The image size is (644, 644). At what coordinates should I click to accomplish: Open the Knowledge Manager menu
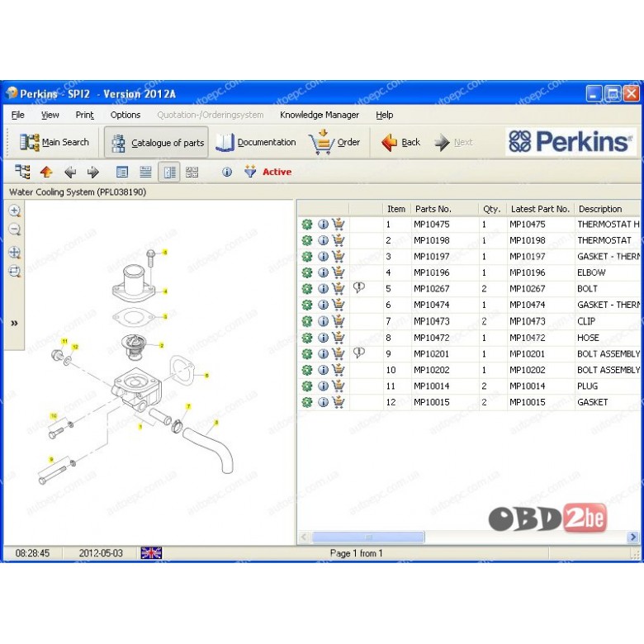point(320,115)
